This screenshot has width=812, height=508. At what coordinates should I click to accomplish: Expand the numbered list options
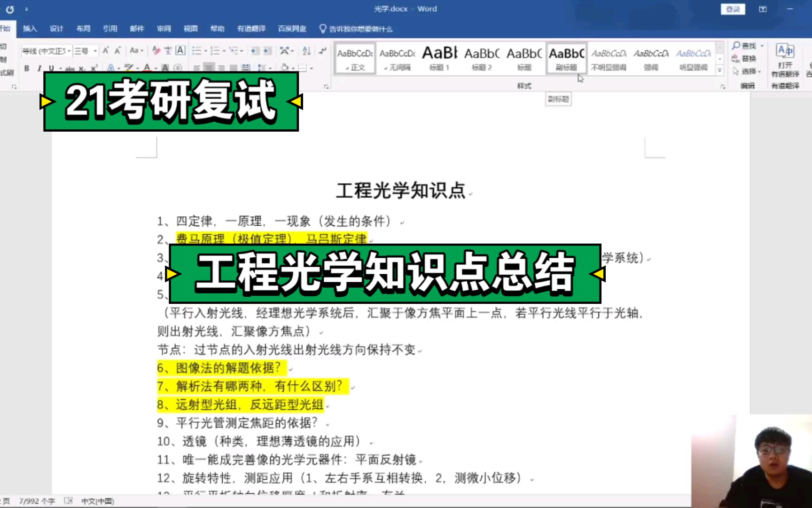(224, 51)
